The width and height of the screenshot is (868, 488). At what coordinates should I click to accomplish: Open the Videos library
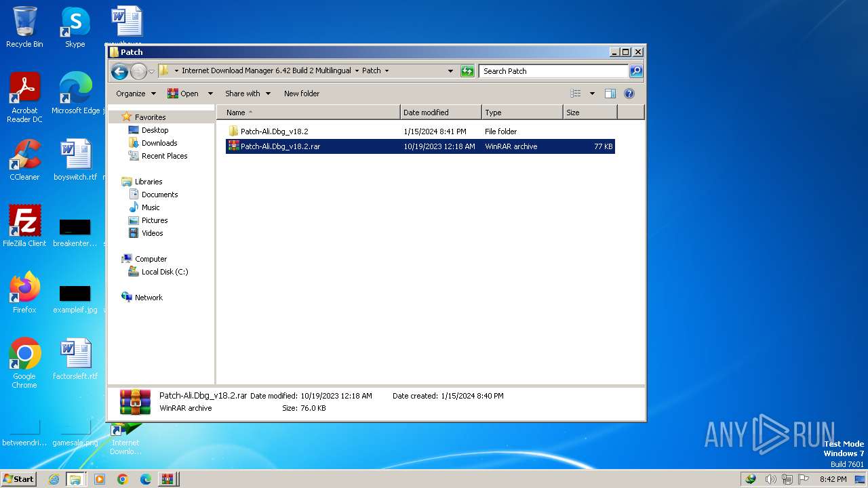point(152,233)
